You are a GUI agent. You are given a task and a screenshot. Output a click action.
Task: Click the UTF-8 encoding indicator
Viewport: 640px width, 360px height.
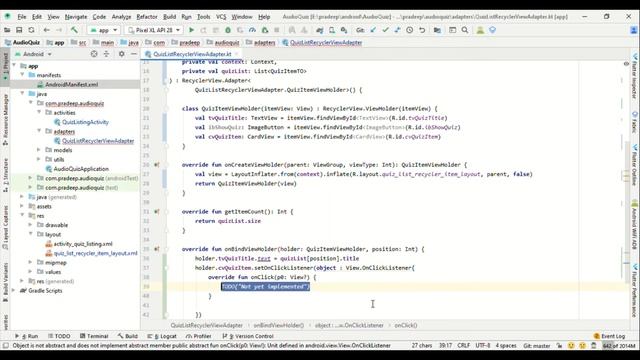[482, 346]
